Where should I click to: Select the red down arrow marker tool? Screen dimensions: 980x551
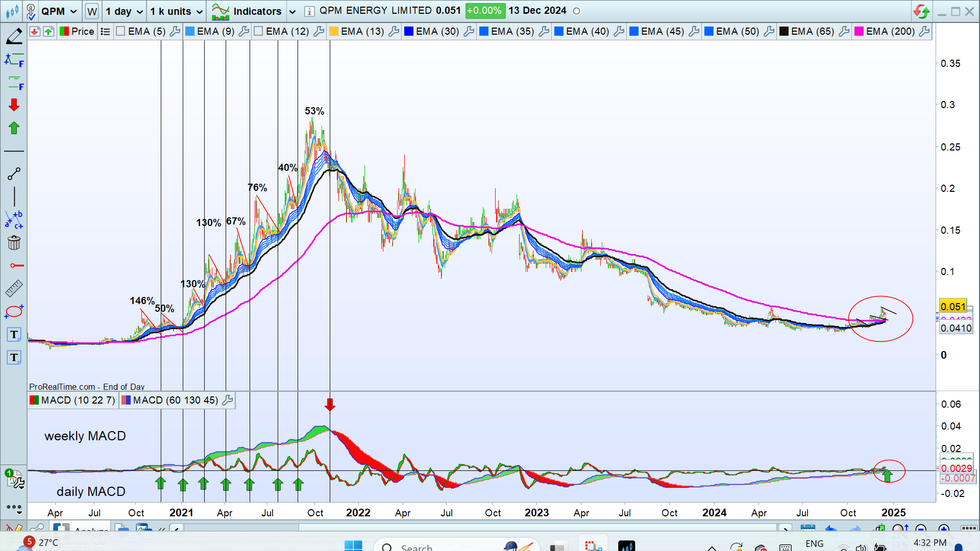click(14, 105)
